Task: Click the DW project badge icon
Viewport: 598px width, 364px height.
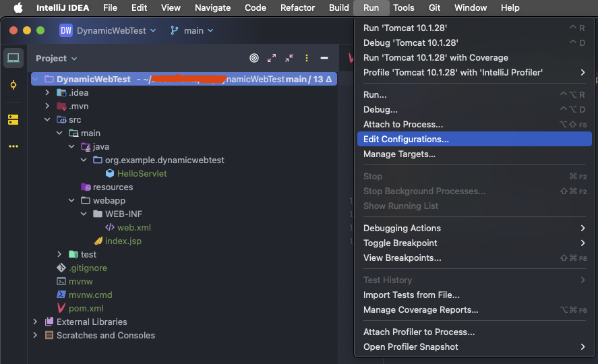Action: (x=66, y=30)
